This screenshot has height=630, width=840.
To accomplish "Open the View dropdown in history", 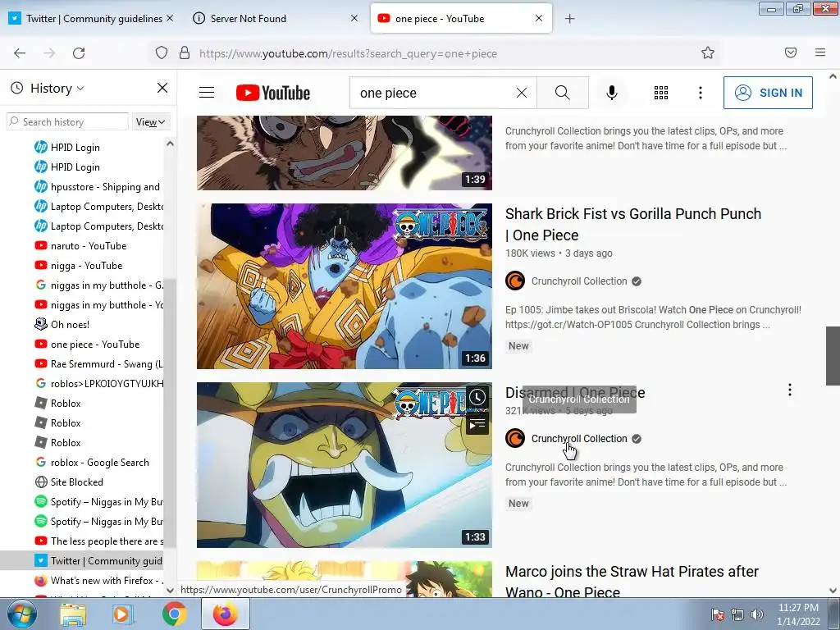I will click(x=151, y=122).
